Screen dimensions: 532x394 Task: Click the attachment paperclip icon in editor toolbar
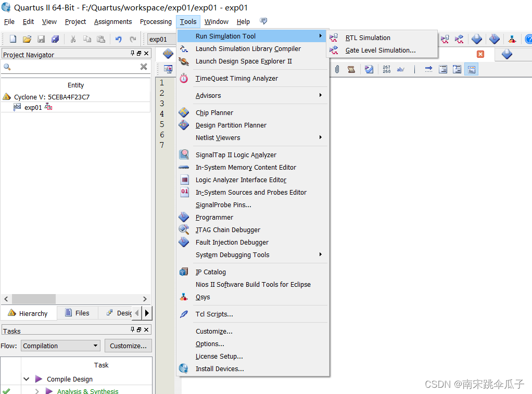337,69
